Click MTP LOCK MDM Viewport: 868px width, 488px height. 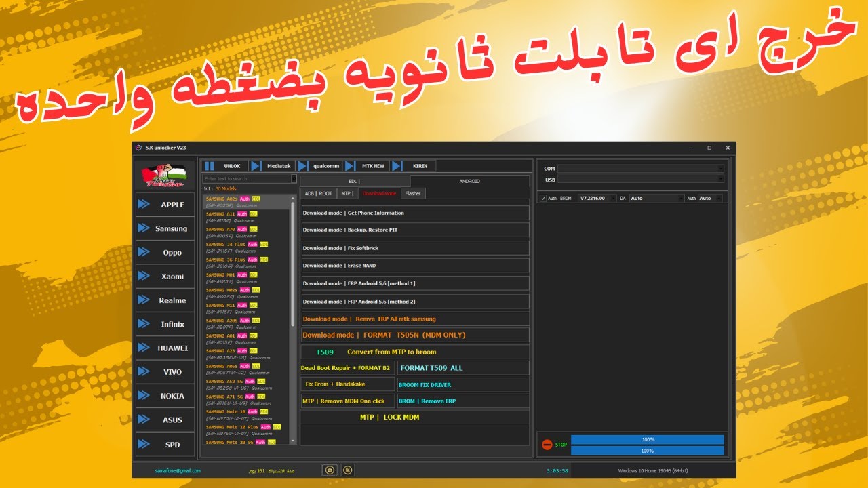415,418
